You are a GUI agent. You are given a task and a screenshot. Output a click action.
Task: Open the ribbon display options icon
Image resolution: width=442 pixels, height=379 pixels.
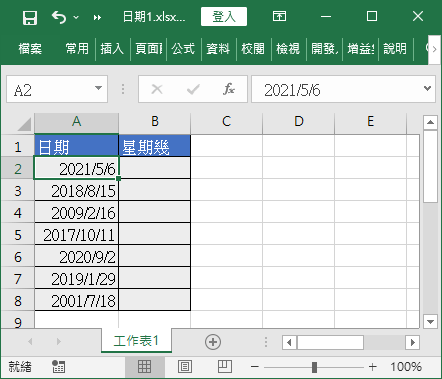click(x=279, y=16)
